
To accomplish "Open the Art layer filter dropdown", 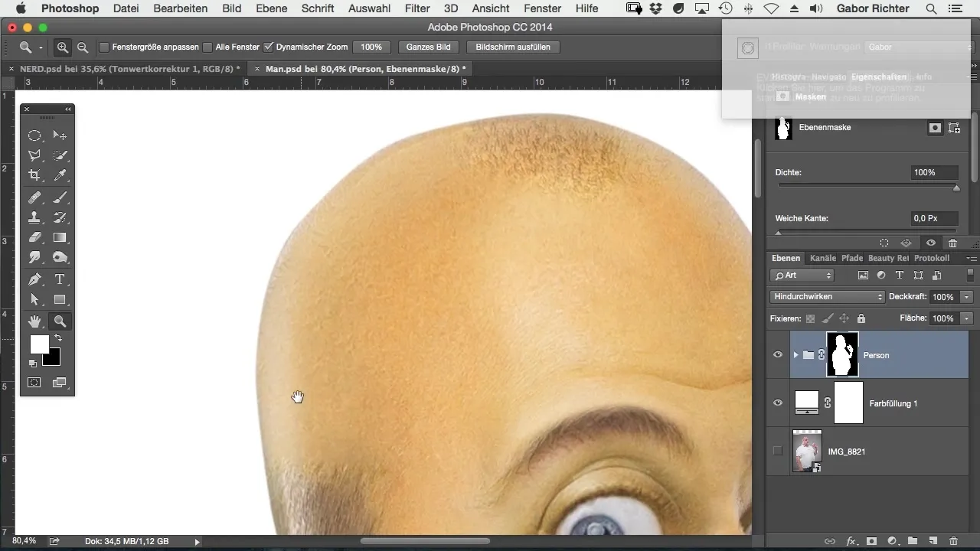I will coord(802,275).
